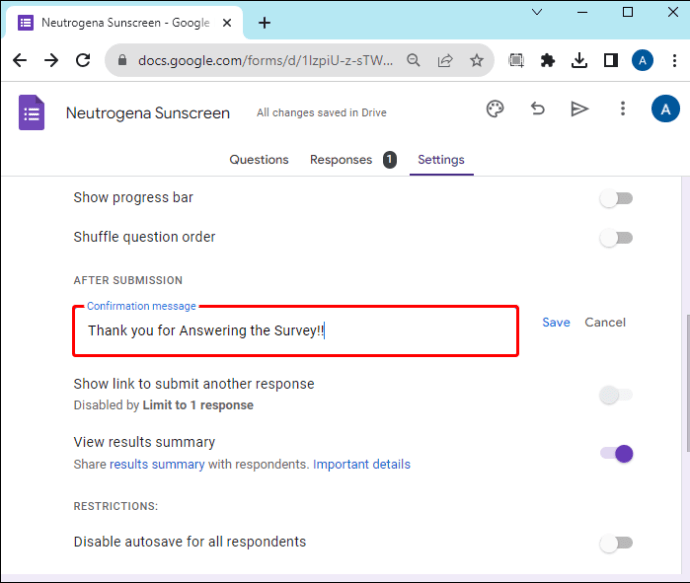Click the RESTRICTIONS section heading

point(116,506)
